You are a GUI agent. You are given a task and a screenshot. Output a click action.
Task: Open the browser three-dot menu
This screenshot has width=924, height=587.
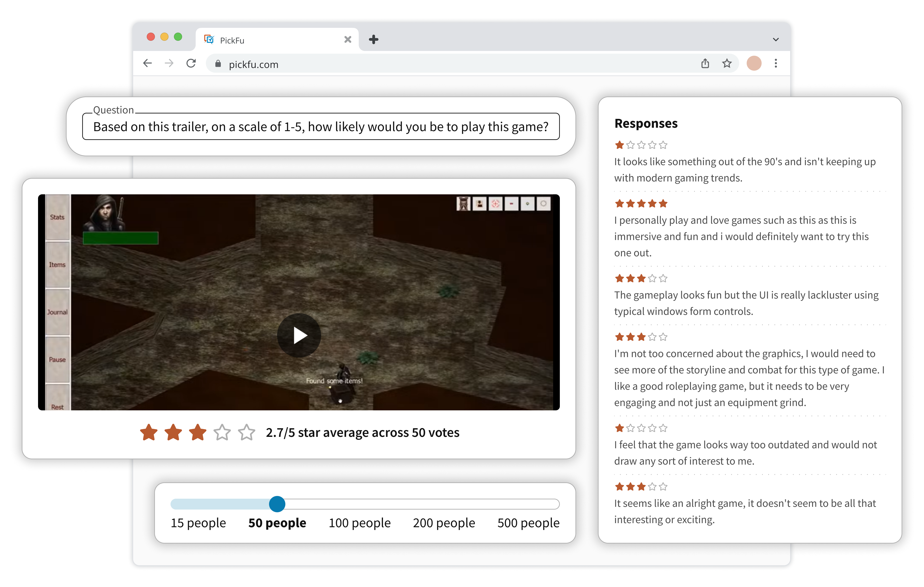pos(776,63)
